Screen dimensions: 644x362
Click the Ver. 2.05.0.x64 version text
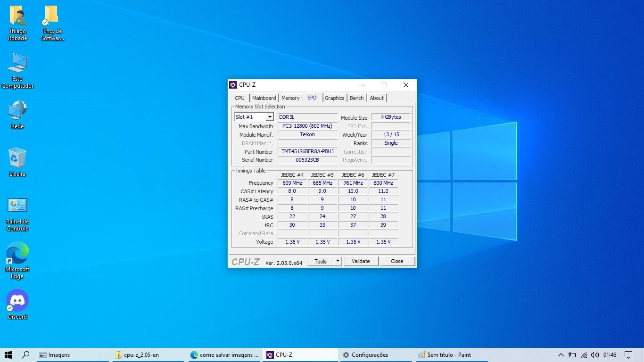tap(284, 263)
